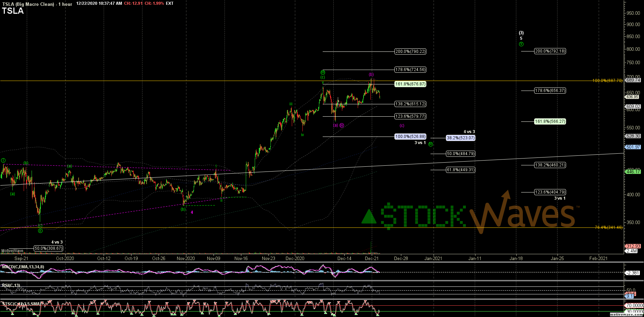Select the 609.02 price axis marker
Screen dimensions: 644x317
(x=633, y=107)
